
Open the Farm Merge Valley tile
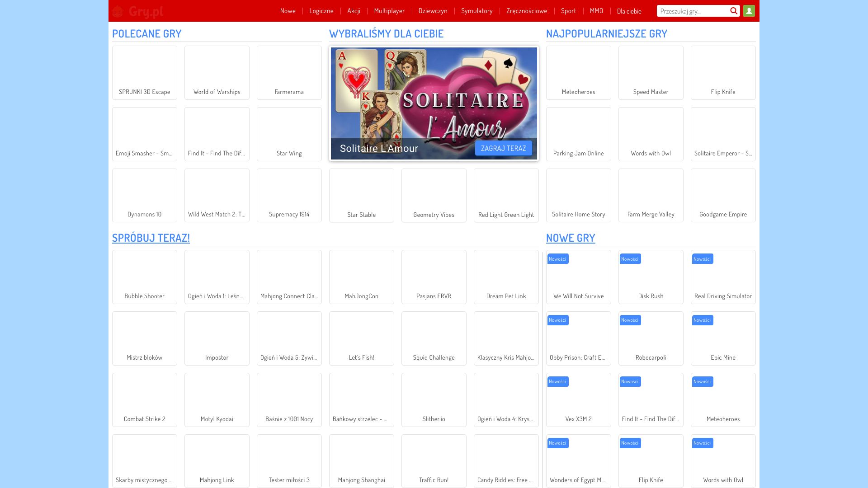(x=651, y=195)
